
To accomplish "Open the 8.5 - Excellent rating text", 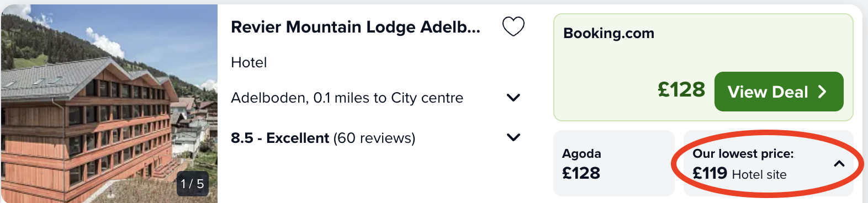I will pos(280,138).
